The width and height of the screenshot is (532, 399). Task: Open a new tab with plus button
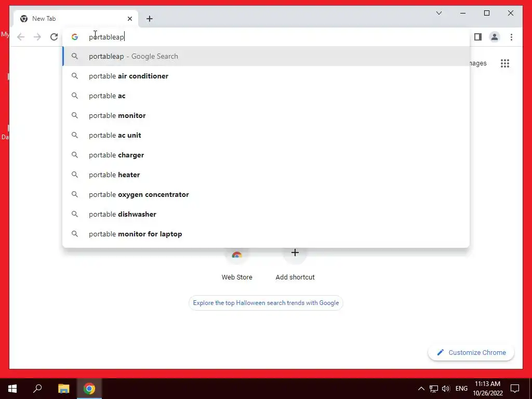pos(150,19)
